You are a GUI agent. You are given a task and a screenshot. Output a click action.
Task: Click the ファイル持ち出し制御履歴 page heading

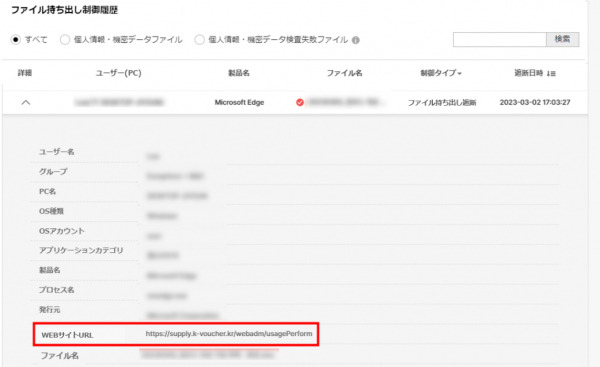[x=64, y=10]
